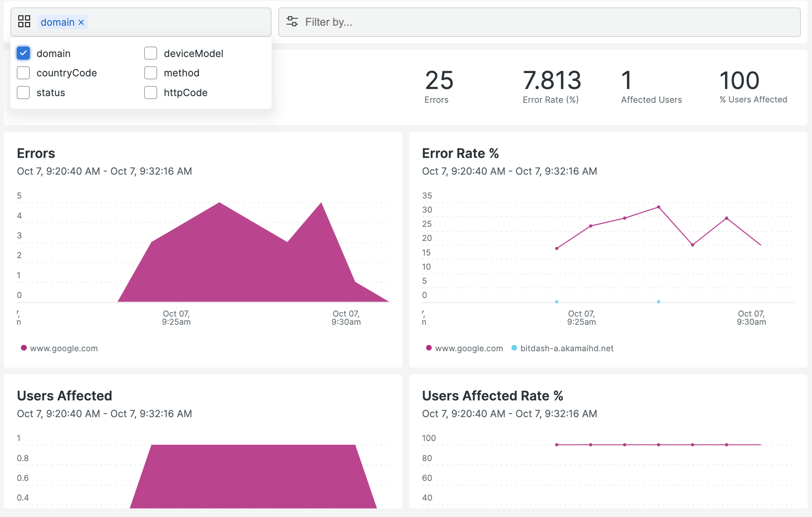Remove the domain tag with its x
Viewport: 812px width, 517px height.
(x=81, y=22)
